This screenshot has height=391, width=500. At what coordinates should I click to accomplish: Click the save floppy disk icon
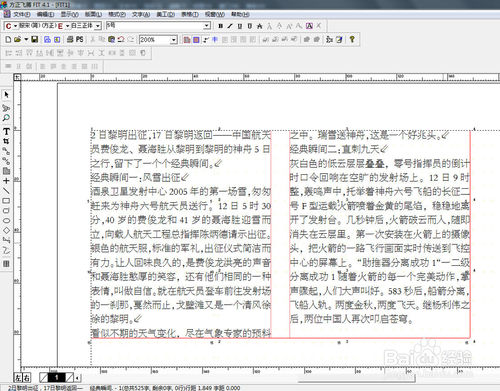34,39
